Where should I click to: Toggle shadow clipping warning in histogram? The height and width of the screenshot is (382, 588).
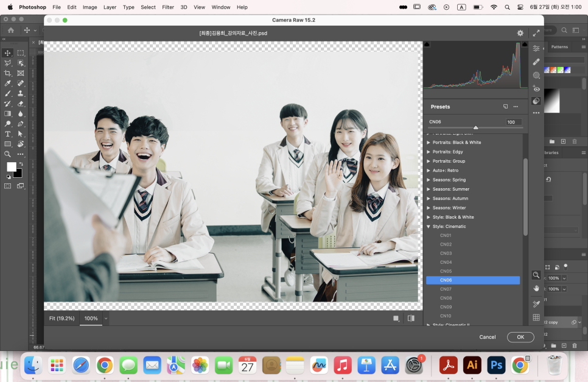click(x=427, y=44)
